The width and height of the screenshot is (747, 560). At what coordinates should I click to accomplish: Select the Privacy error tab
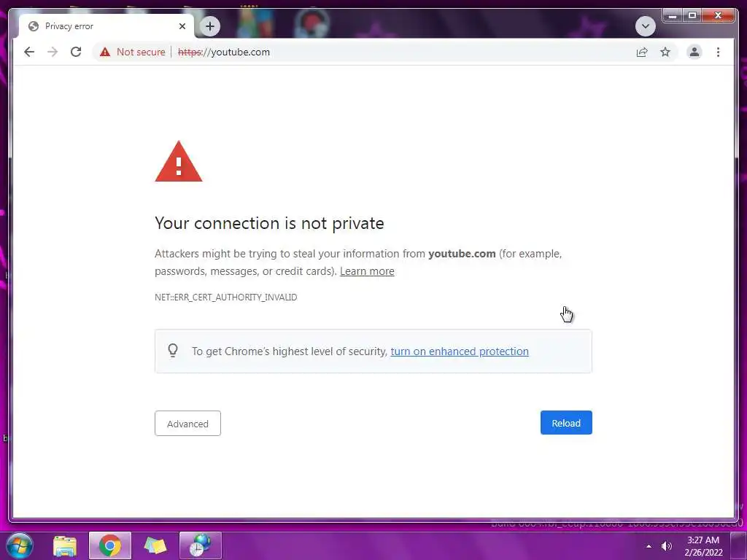pos(106,26)
